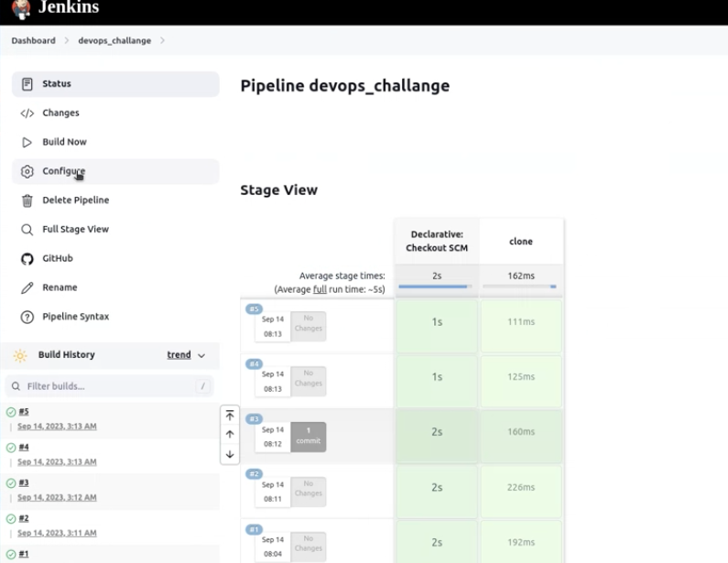Open build #5 link in history

[24, 412]
